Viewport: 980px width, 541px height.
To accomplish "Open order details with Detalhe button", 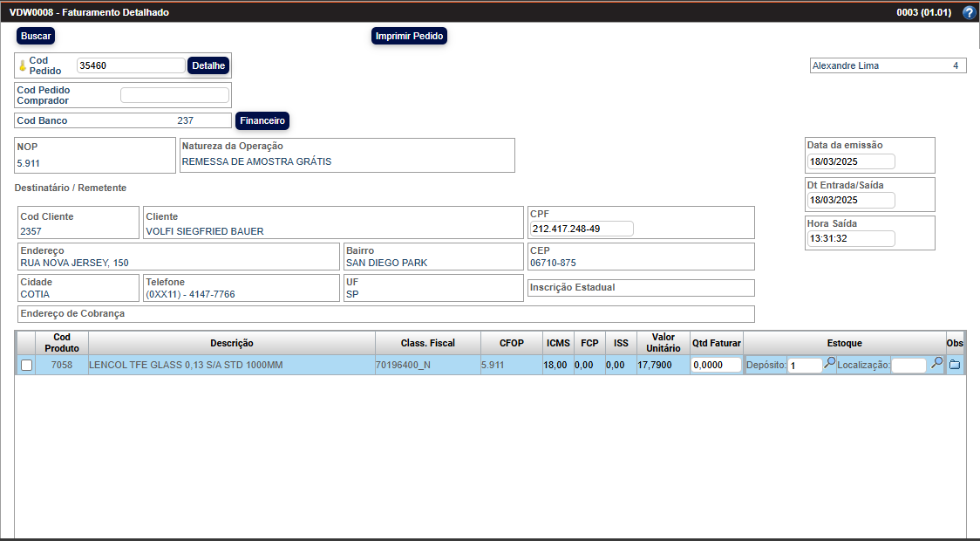I will pos(208,65).
